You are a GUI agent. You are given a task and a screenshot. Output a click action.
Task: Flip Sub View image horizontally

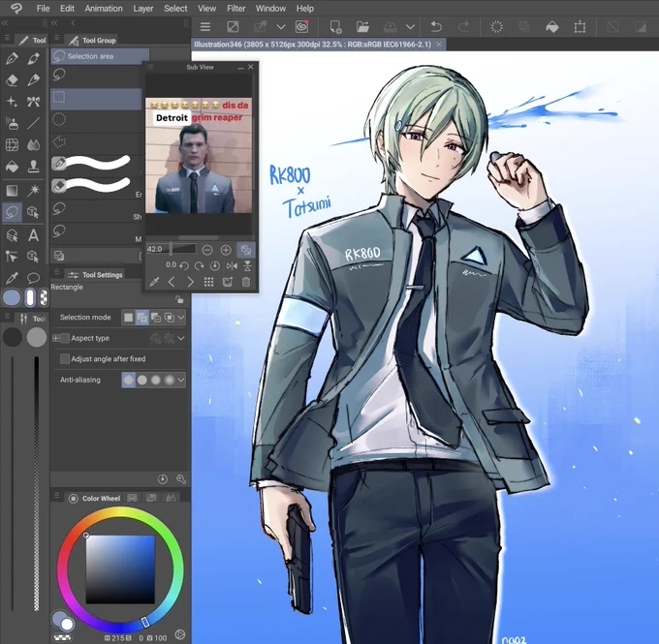click(232, 265)
